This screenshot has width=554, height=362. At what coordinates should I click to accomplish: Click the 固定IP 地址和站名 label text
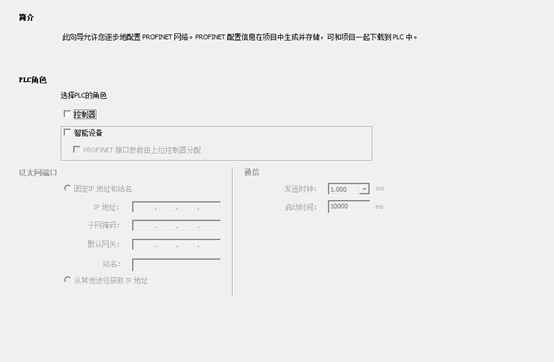[103, 189]
